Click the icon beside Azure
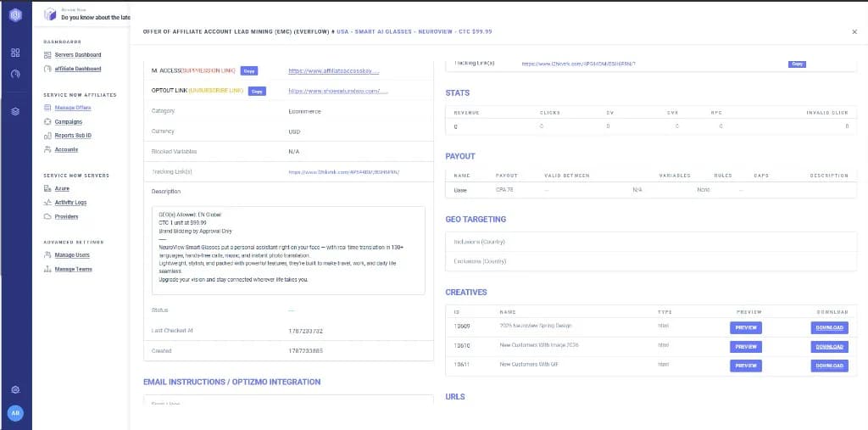868x430 pixels. coord(47,188)
